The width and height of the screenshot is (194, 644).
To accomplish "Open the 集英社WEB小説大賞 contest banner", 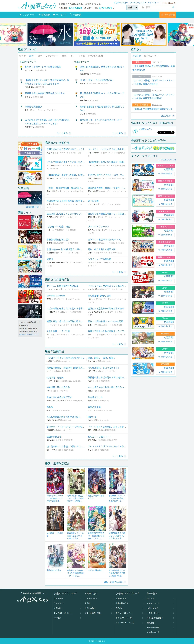I will [x=143, y=262].
